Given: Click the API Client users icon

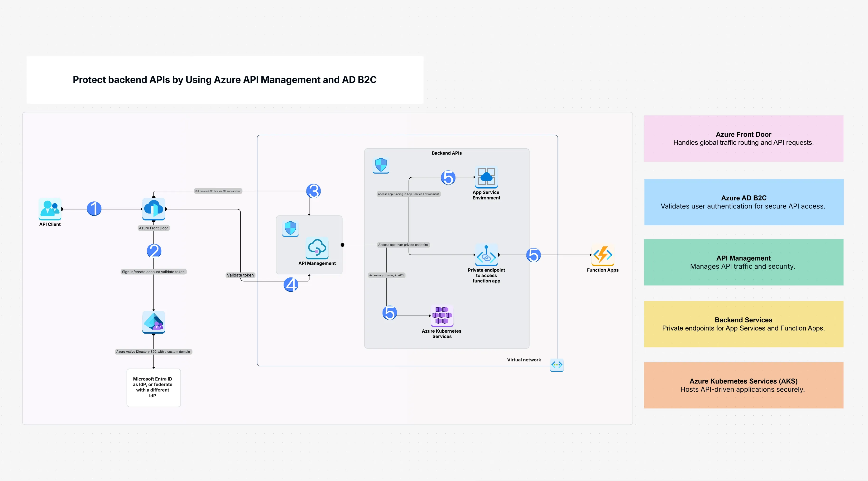Looking at the screenshot, I should pos(50,209).
